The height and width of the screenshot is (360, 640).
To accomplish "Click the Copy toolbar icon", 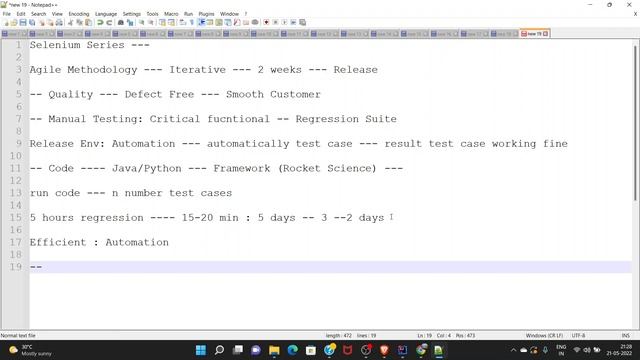I will click(x=79, y=22).
